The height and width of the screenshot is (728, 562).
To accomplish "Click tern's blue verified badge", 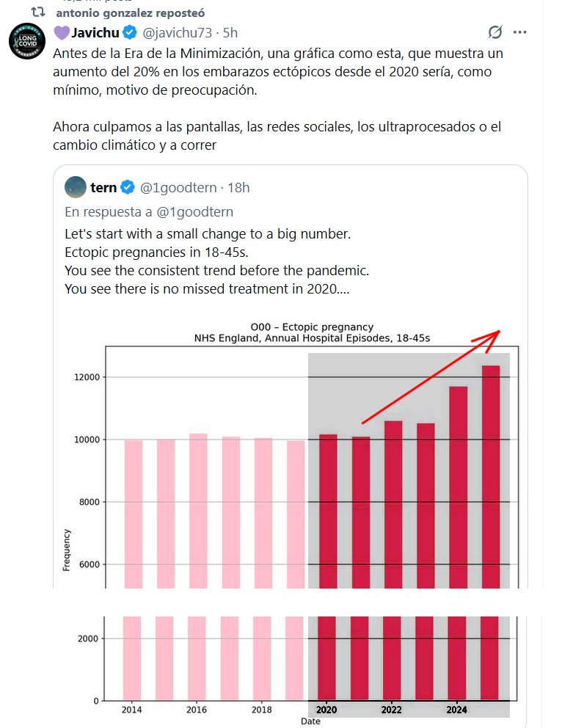I will click(x=128, y=188).
